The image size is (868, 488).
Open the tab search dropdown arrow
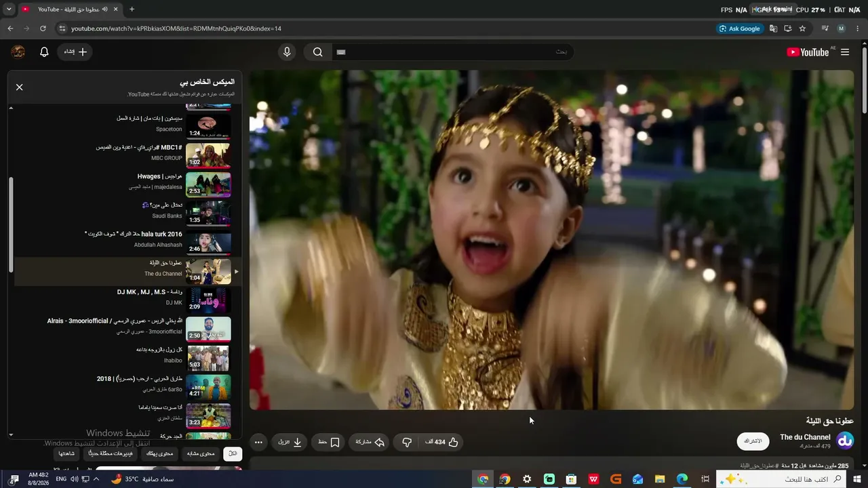point(9,9)
